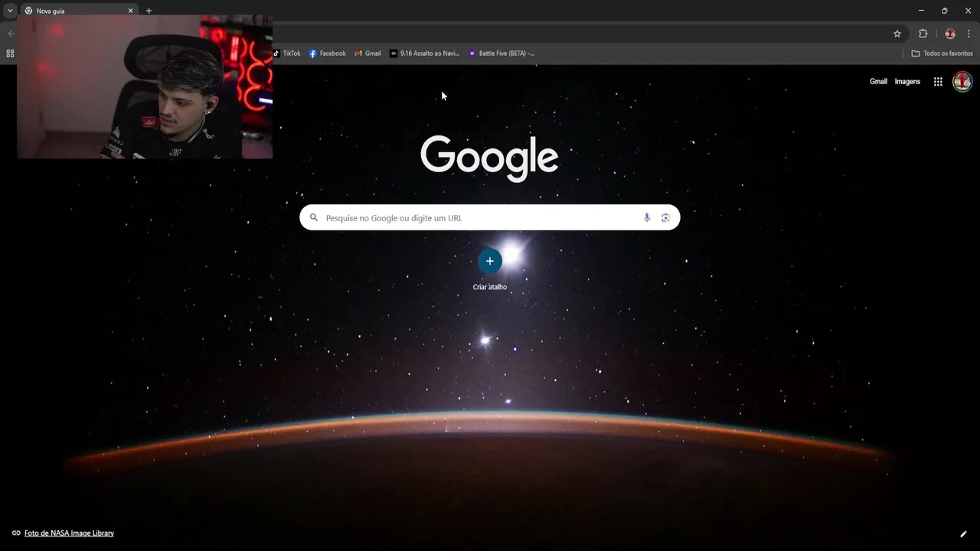Open Gmail link on Google page
This screenshot has width=980, height=551.
click(x=878, y=82)
